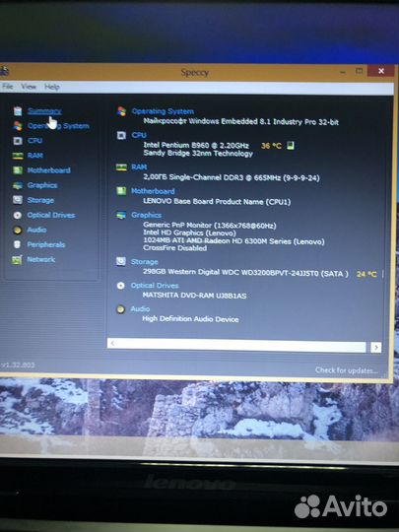Select Storage in the sidebar
This screenshot has height=532, width=399.
[40, 200]
